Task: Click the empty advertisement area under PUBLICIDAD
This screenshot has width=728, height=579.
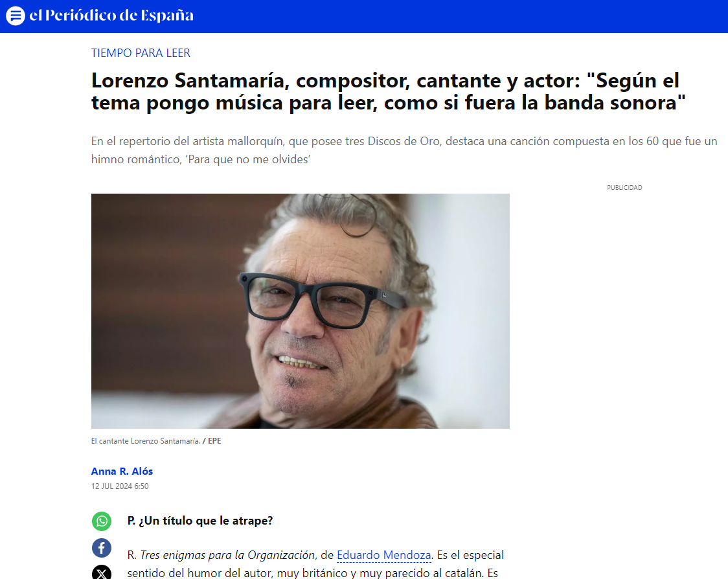Action: click(624, 325)
